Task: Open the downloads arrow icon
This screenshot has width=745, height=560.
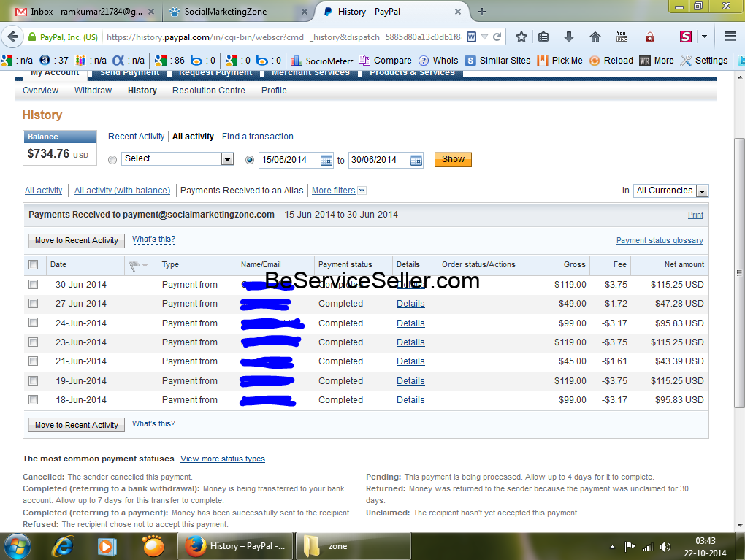Action: pos(569,37)
